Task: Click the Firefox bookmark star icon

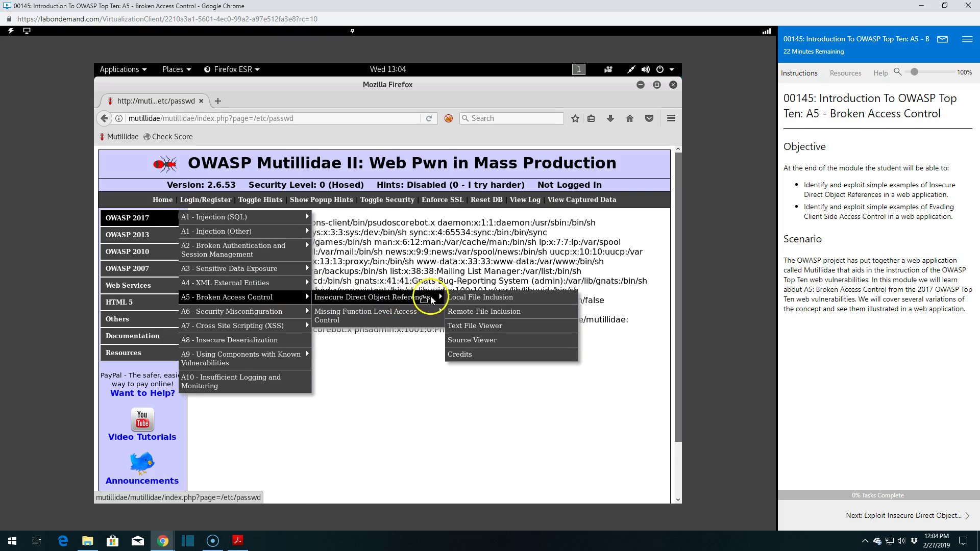Action: pos(575,118)
